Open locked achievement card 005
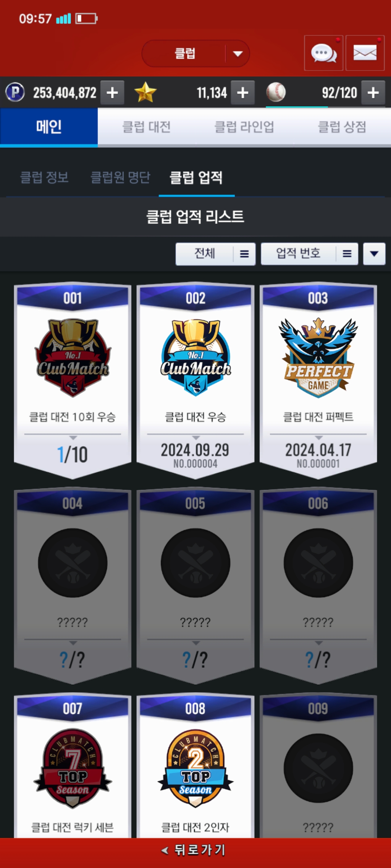The width and height of the screenshot is (391, 868). (x=195, y=586)
